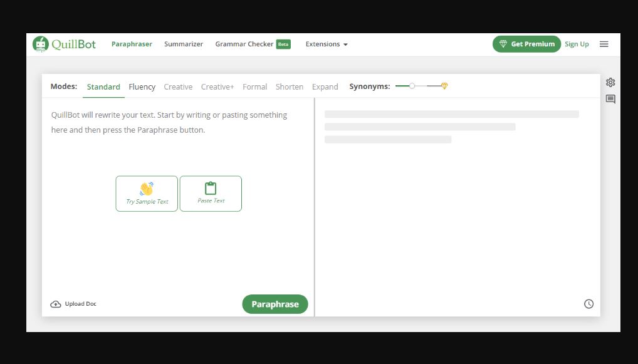Click the Modes: label
Screen dimensions: 638x364
click(x=64, y=86)
